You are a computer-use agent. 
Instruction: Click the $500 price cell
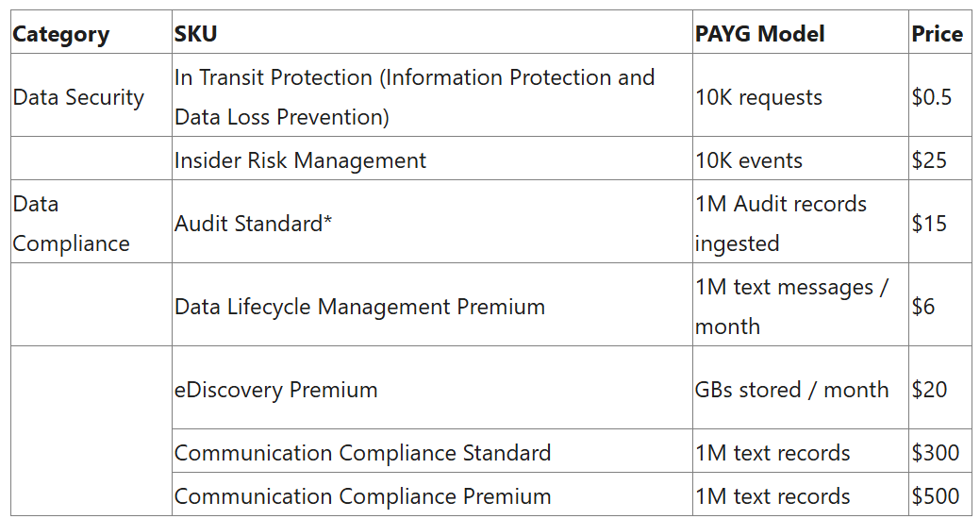[935, 496]
